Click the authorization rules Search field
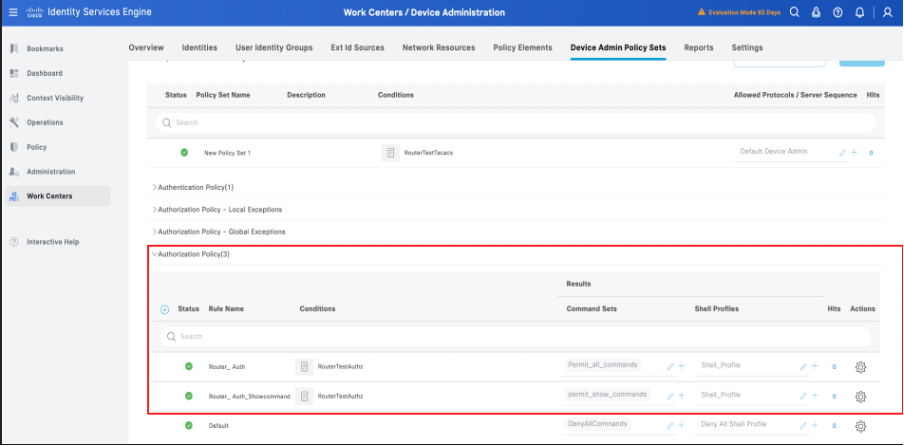Viewport: 904px width, 446px height. coord(515,337)
